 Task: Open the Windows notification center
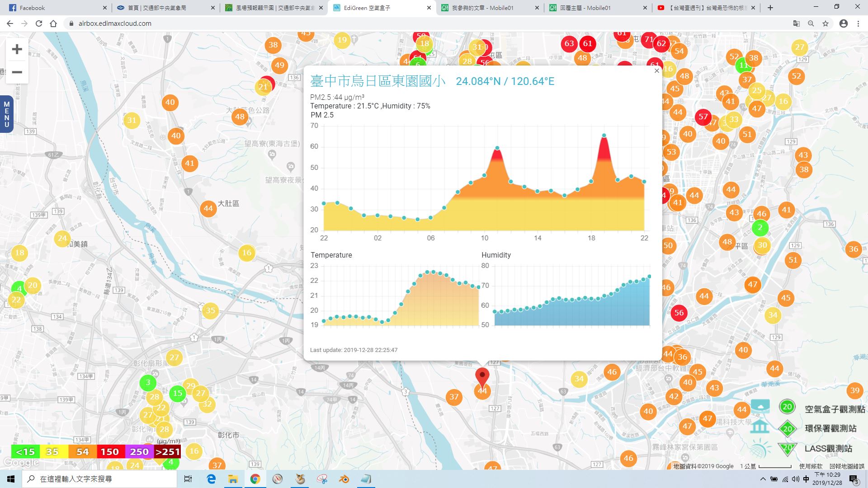tap(854, 479)
